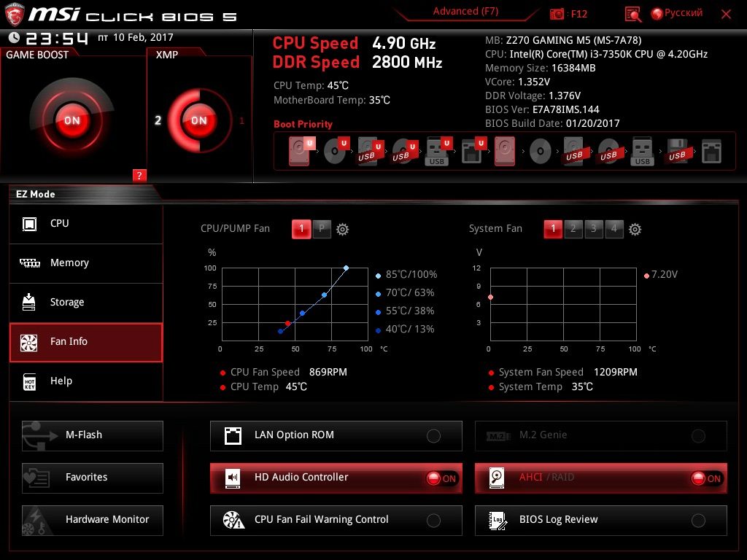
Task: Select the legacy CD/DVD icon without U badge
Action: 541,152
